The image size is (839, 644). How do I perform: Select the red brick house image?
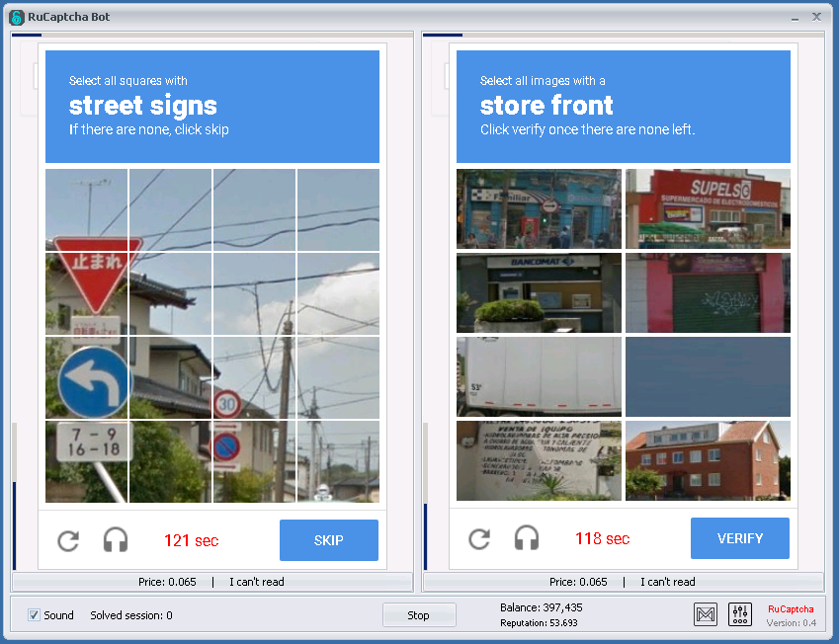[708, 460]
